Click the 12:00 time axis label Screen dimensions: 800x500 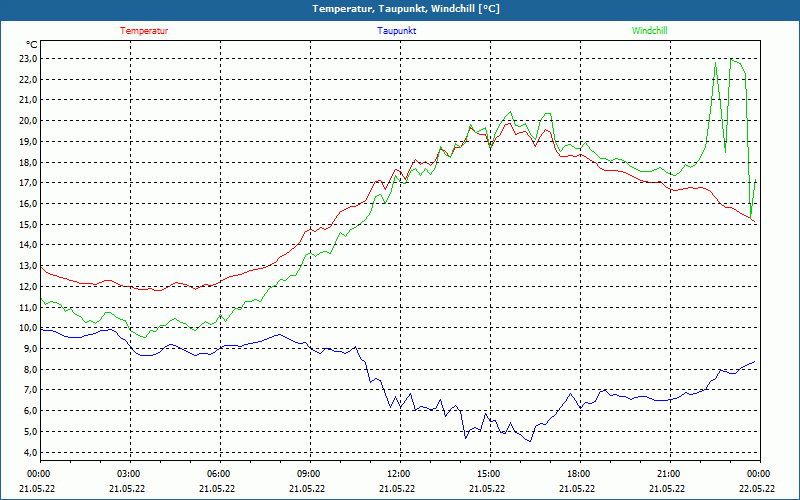coord(398,474)
